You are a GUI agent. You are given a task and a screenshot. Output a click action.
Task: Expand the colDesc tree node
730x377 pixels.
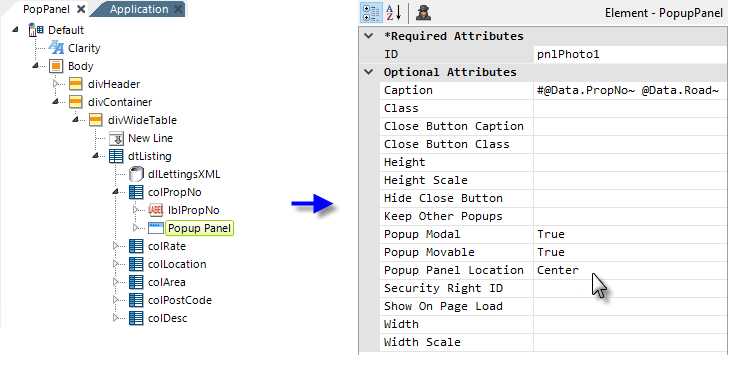coord(116,318)
